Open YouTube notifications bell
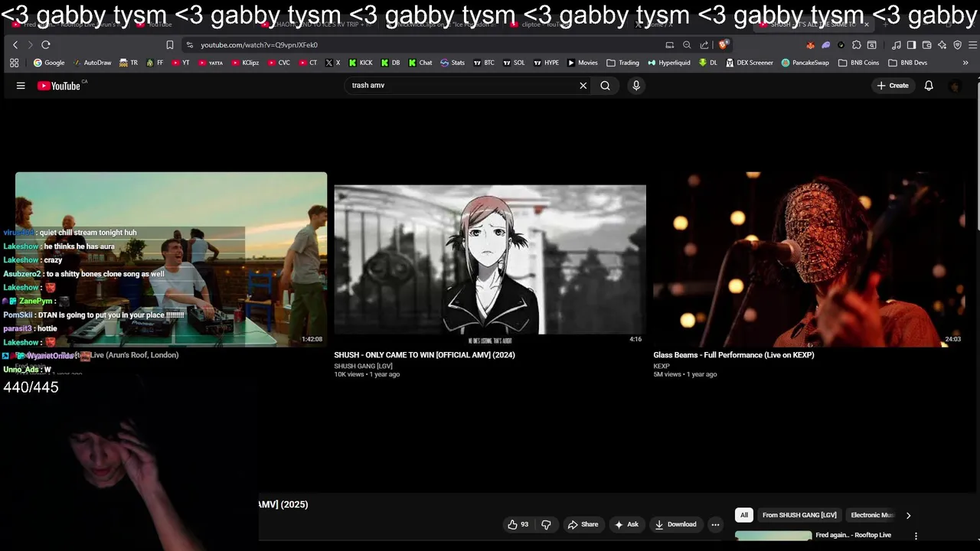The height and width of the screenshot is (551, 980). (x=929, y=86)
